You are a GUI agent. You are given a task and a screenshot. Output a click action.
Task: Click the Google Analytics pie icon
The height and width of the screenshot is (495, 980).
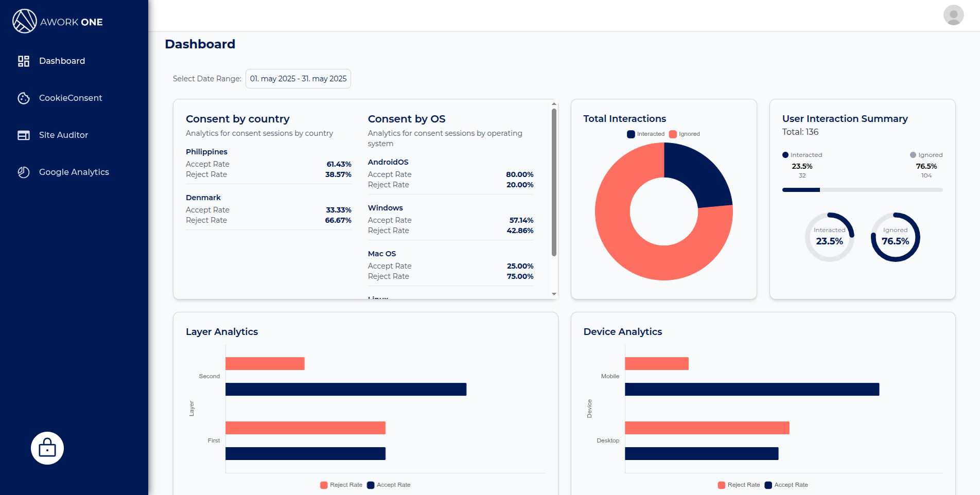coord(24,172)
